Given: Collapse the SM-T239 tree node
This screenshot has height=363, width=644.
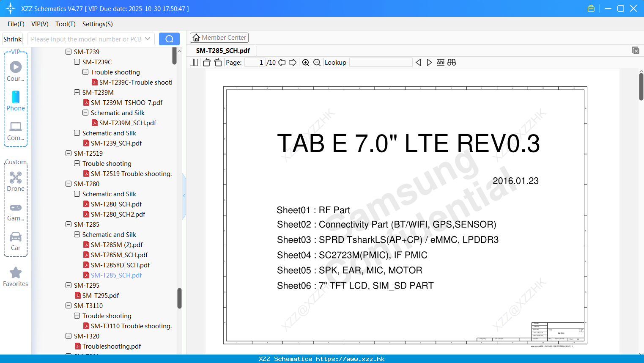Looking at the screenshot, I should tap(69, 52).
